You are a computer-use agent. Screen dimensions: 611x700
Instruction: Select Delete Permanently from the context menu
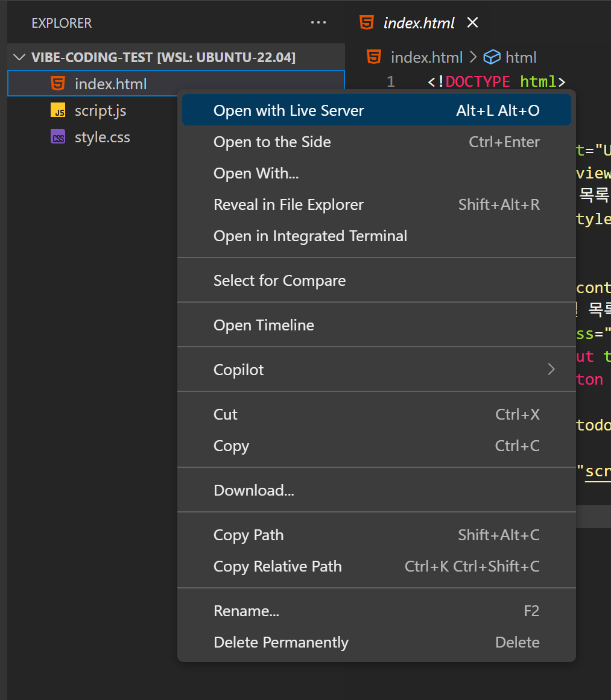pos(280,642)
